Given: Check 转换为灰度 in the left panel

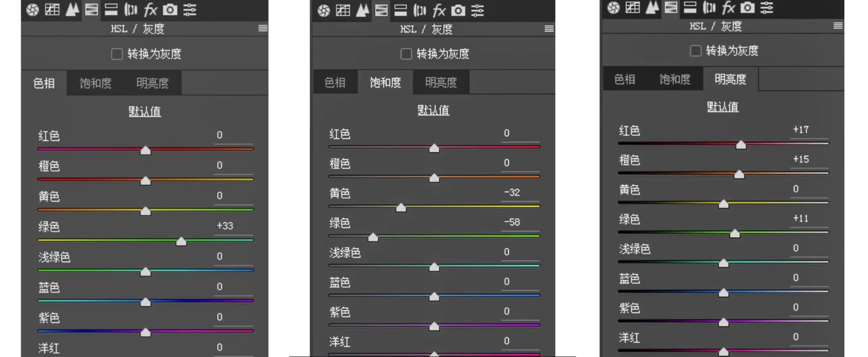Looking at the screenshot, I should point(117,54).
